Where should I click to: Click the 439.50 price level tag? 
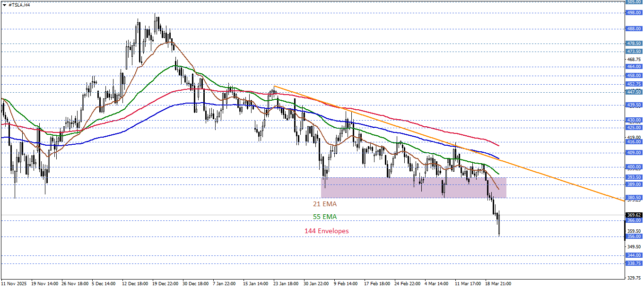coord(634,105)
